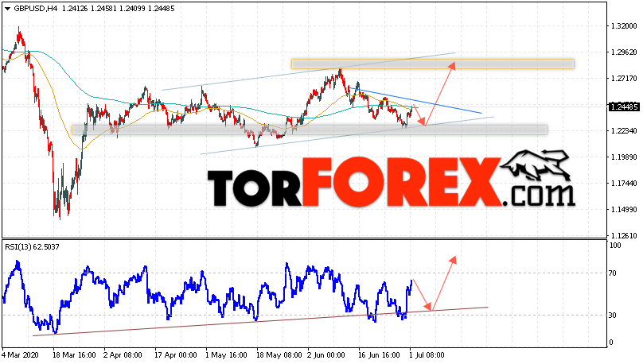Screen dimensions: 643x364
Task: Click the 1 May 16:00 date label
Action: point(226,355)
